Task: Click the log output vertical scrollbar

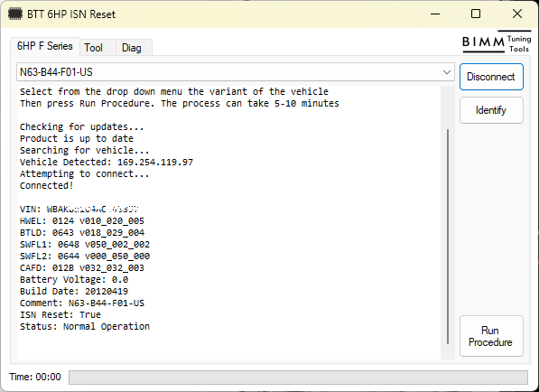Action: point(448,237)
